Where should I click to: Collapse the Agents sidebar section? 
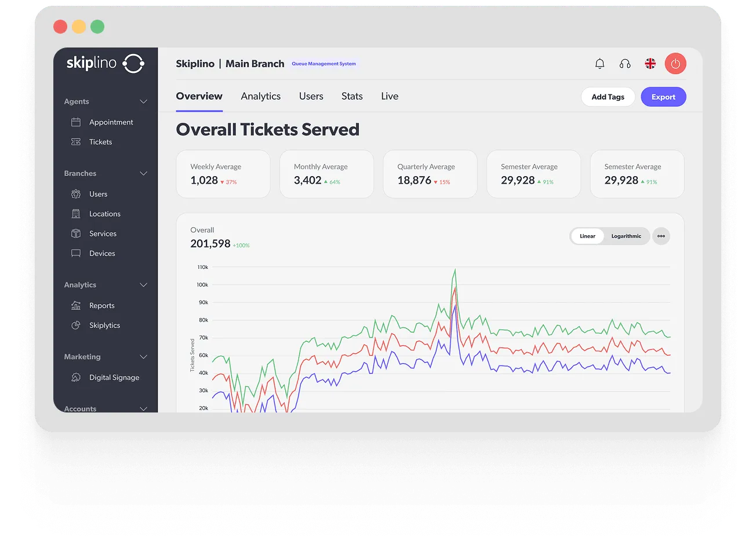(144, 101)
